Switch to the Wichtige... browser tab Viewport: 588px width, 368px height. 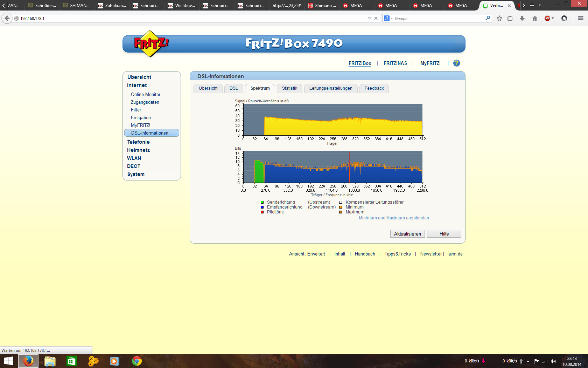pyautogui.click(x=182, y=5)
